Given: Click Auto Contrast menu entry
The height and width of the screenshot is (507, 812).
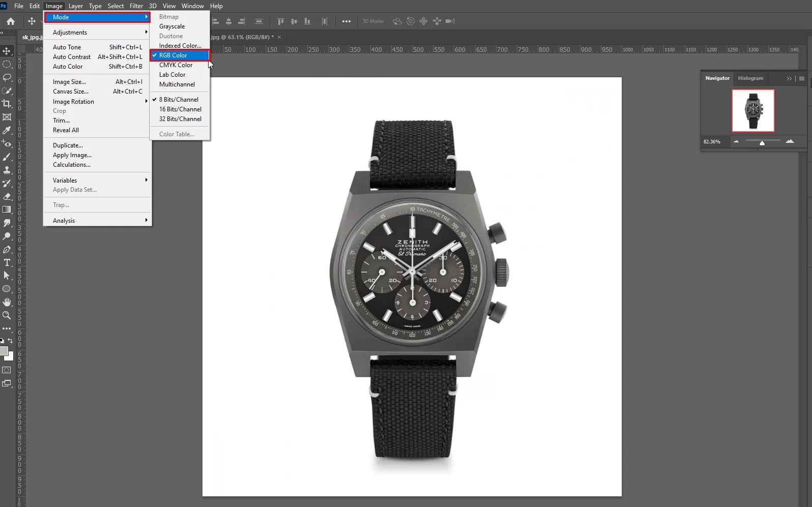Looking at the screenshot, I should pos(97,57).
